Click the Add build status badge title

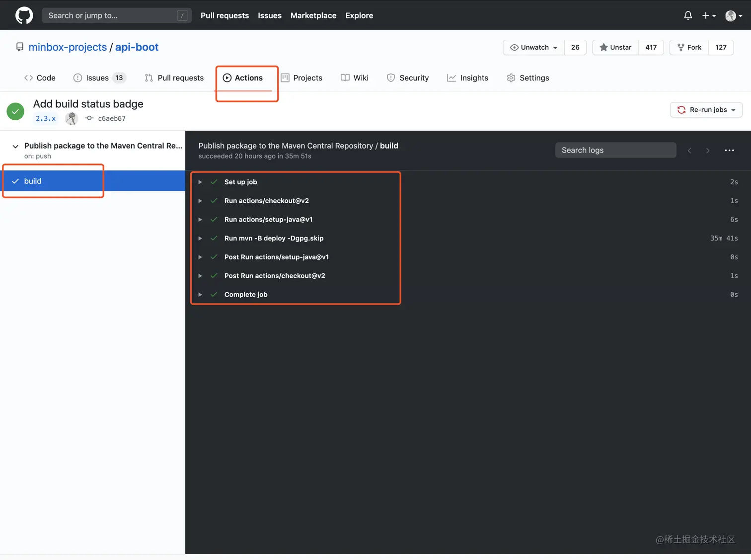(x=88, y=104)
